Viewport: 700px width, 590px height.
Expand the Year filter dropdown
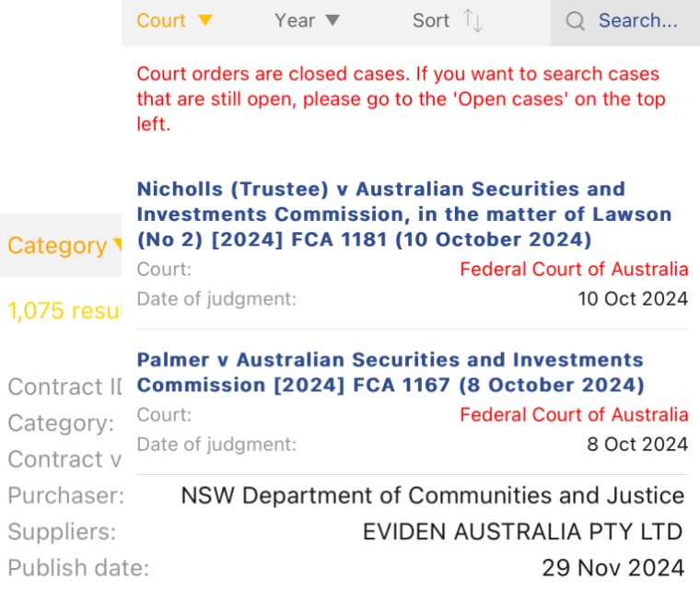pos(307,20)
